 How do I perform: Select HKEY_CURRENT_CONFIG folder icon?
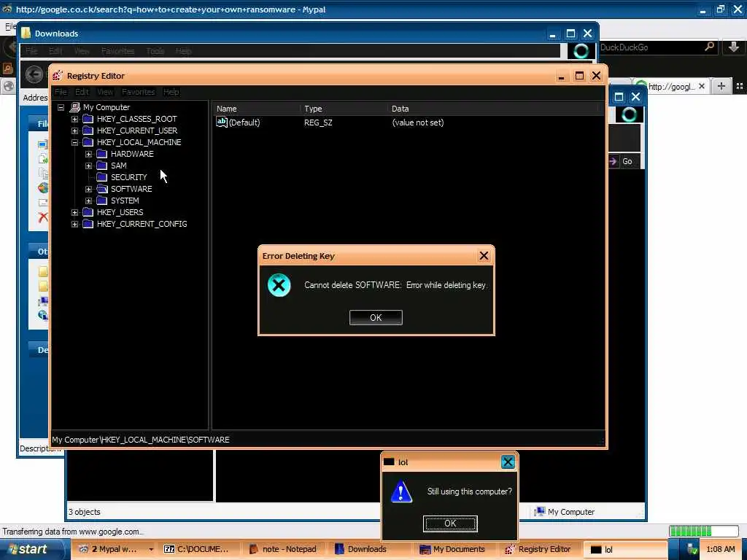coord(88,223)
